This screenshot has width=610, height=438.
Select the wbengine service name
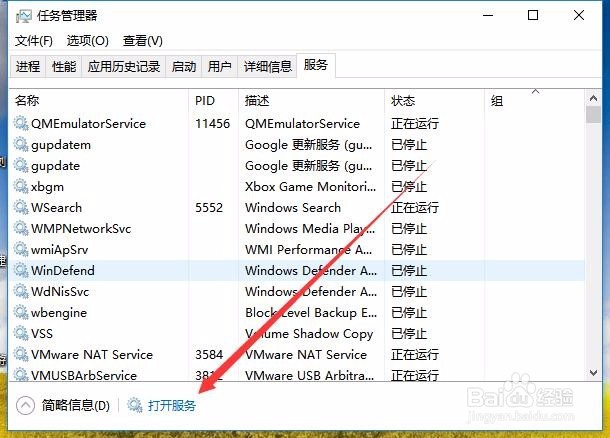click(x=59, y=313)
